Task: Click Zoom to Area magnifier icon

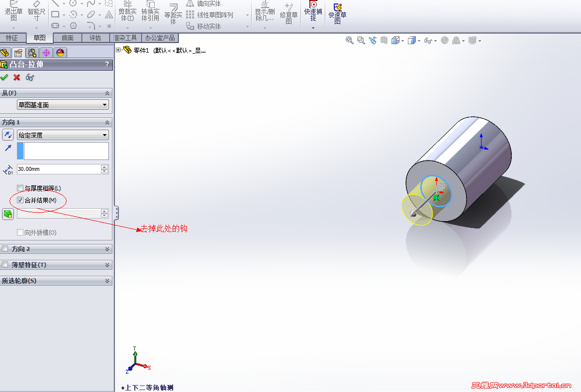Action: click(361, 40)
